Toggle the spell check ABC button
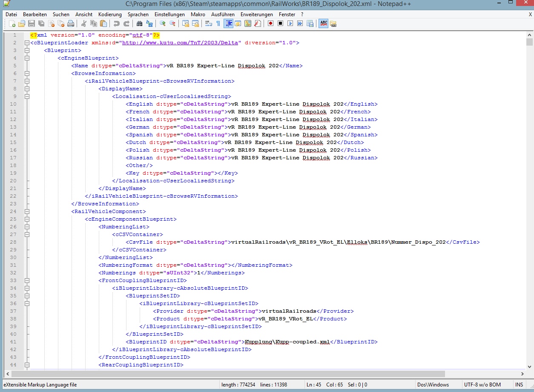The width and height of the screenshot is (534, 392). click(324, 23)
